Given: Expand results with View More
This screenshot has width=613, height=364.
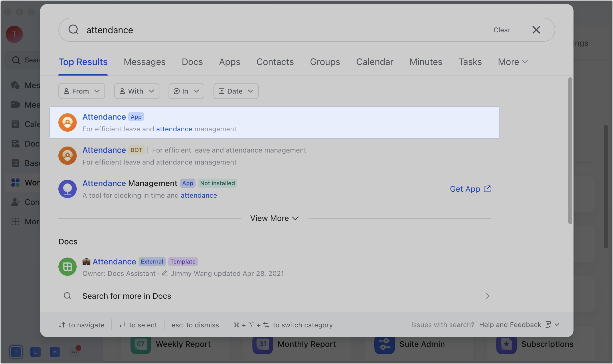Looking at the screenshot, I should click(274, 218).
